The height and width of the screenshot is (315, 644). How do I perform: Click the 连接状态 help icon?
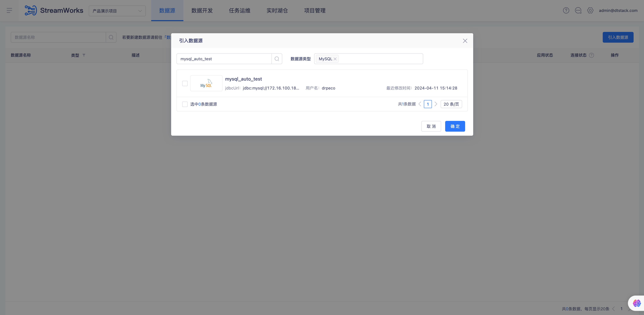pos(591,55)
